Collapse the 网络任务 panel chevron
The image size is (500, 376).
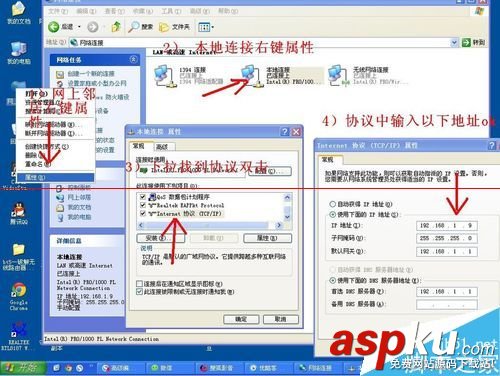(x=133, y=60)
